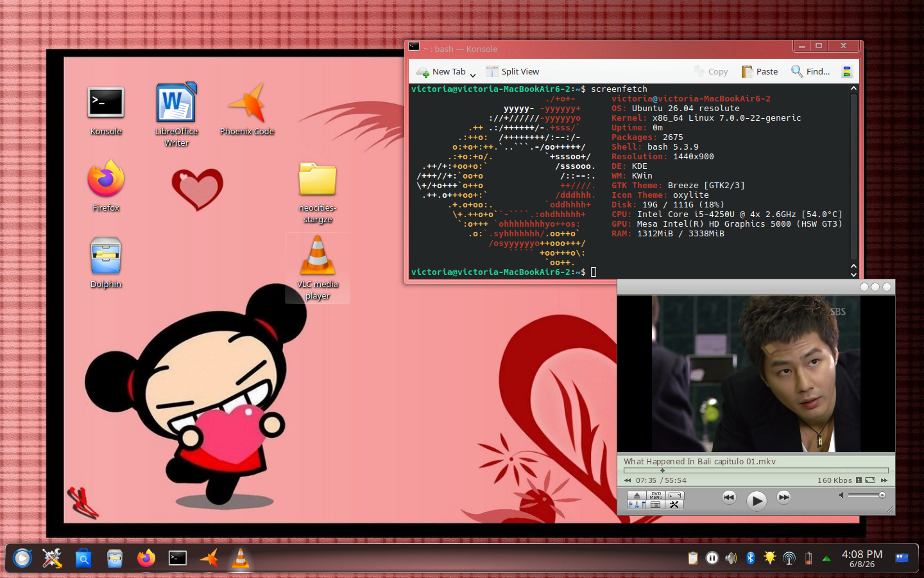Adjust the VLC volume slider
Screen dimensions: 924x578
pos(866,495)
